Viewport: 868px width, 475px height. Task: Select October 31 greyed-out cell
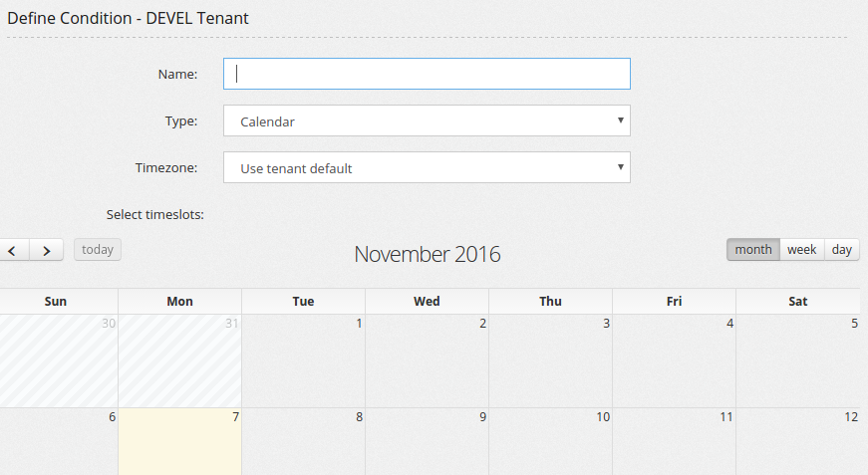point(179,361)
